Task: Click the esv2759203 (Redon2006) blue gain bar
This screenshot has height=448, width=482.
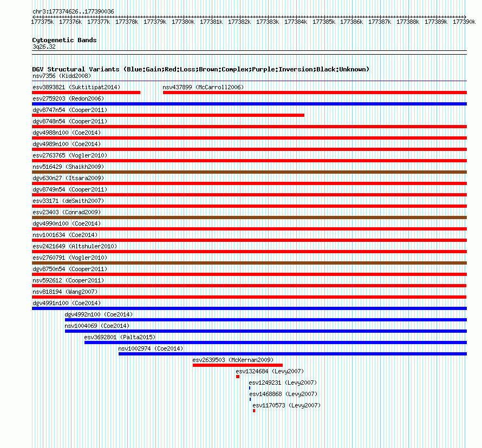Action: (x=249, y=104)
